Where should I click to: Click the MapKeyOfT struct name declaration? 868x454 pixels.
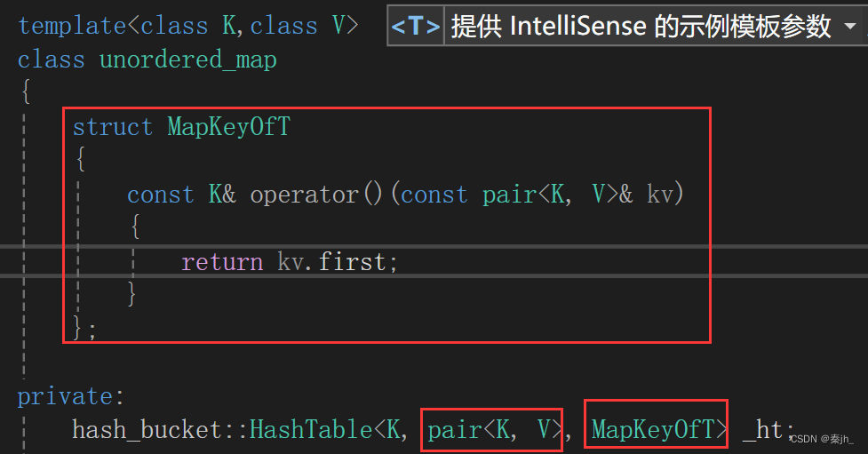[x=228, y=127]
